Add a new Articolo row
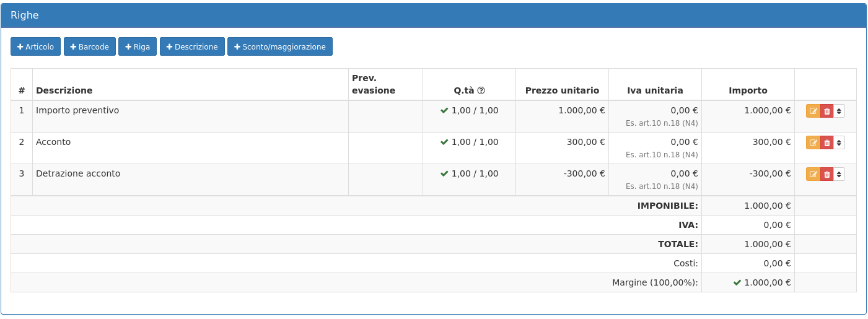This screenshot has width=868, height=319. coord(35,46)
